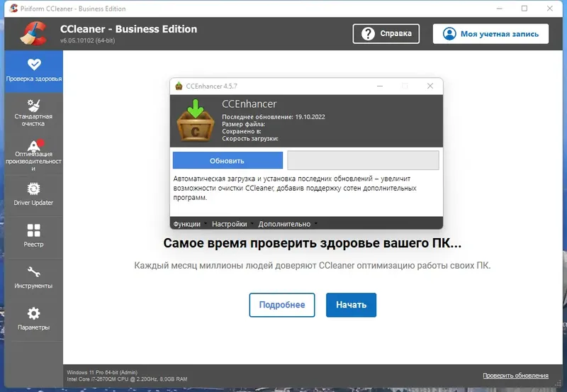The width and height of the screenshot is (567, 392).
Task: Click the Подробнее button
Action: (282, 305)
